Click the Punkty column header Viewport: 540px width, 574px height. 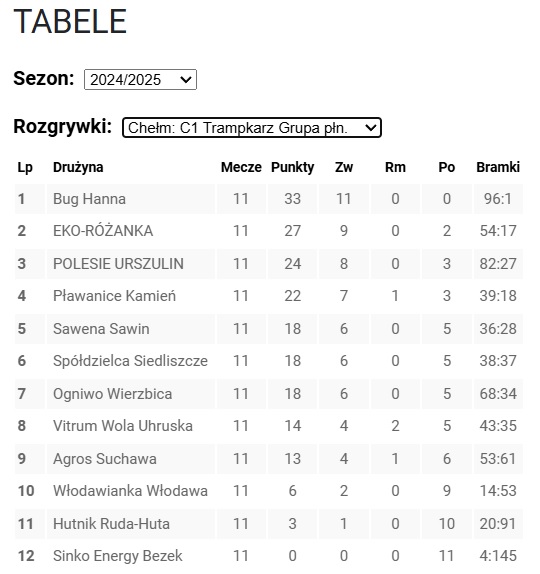coord(293,167)
